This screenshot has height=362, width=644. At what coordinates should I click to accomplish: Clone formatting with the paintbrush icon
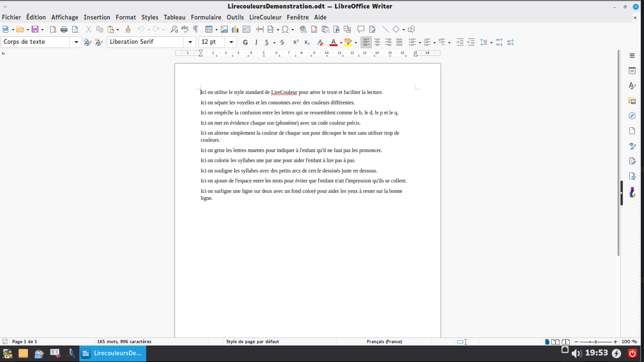click(128, 29)
